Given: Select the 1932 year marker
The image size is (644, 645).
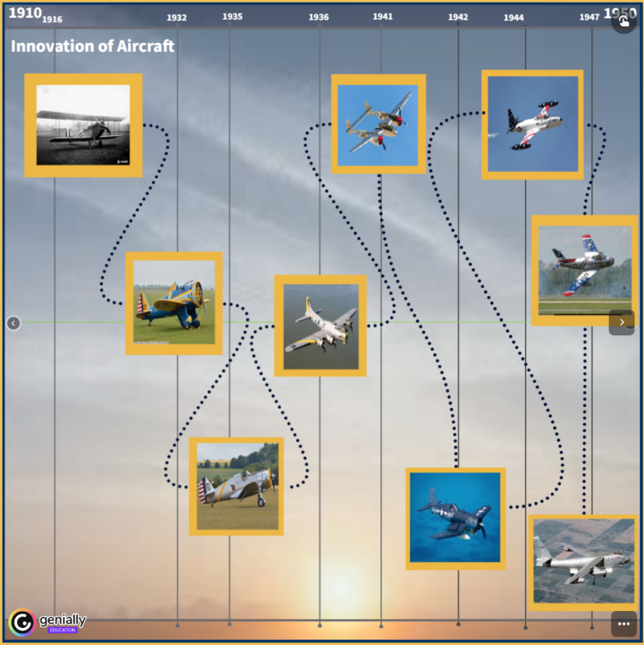Looking at the screenshot, I should (176, 18).
